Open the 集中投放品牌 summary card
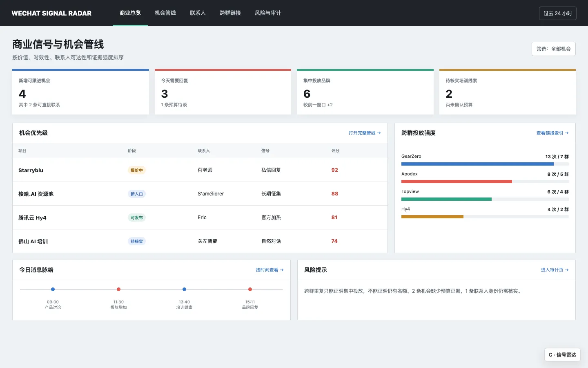 pyautogui.click(x=365, y=92)
